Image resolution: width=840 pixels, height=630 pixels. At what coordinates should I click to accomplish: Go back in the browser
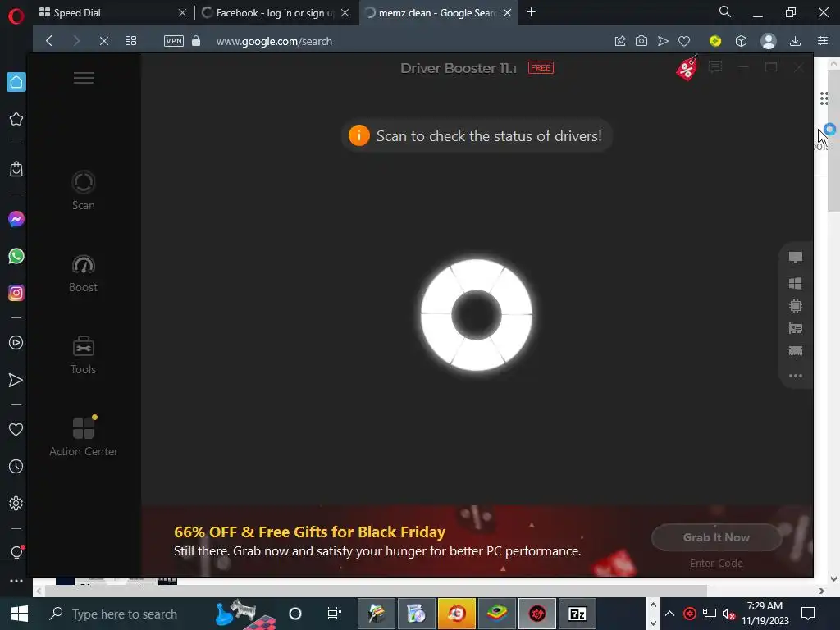coord(49,41)
